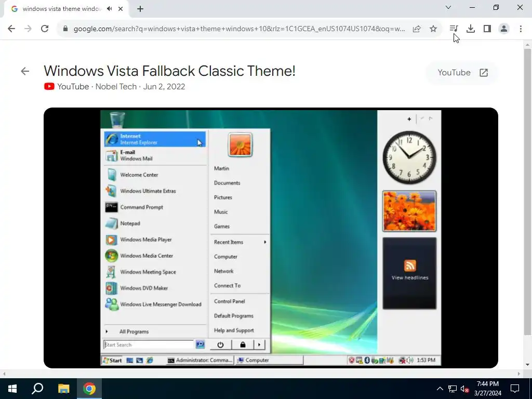Image resolution: width=532 pixels, height=399 pixels.
Task: Open media controls icon in toolbar
Action: coord(454,29)
